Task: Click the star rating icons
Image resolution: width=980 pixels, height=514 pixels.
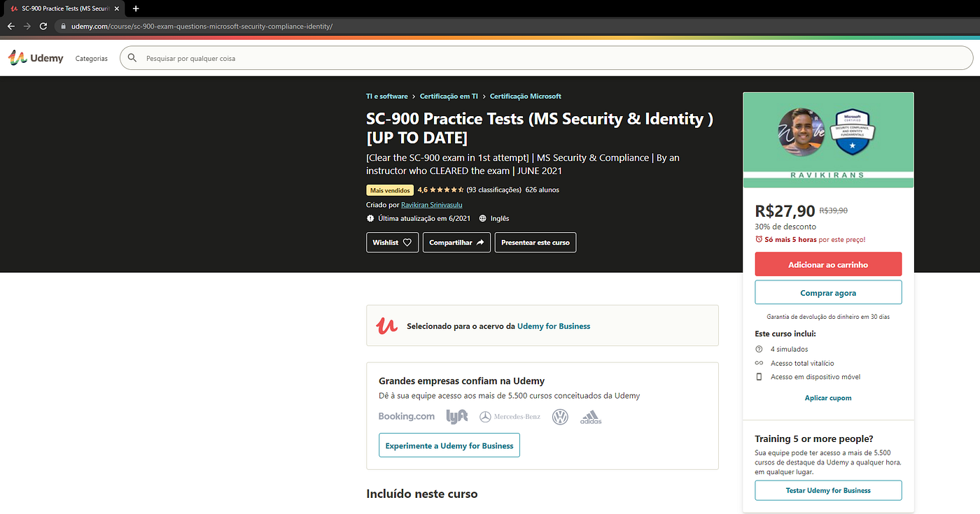Action: pos(447,190)
